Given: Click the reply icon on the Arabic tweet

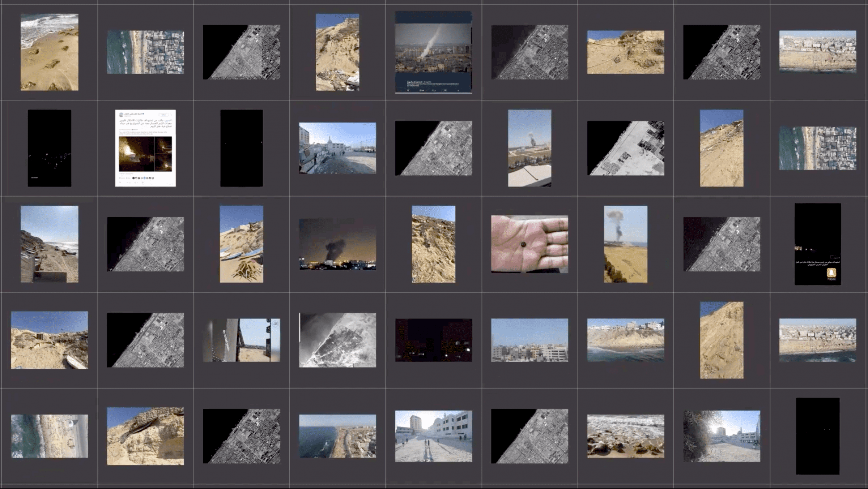Looking at the screenshot, I should (x=120, y=182).
